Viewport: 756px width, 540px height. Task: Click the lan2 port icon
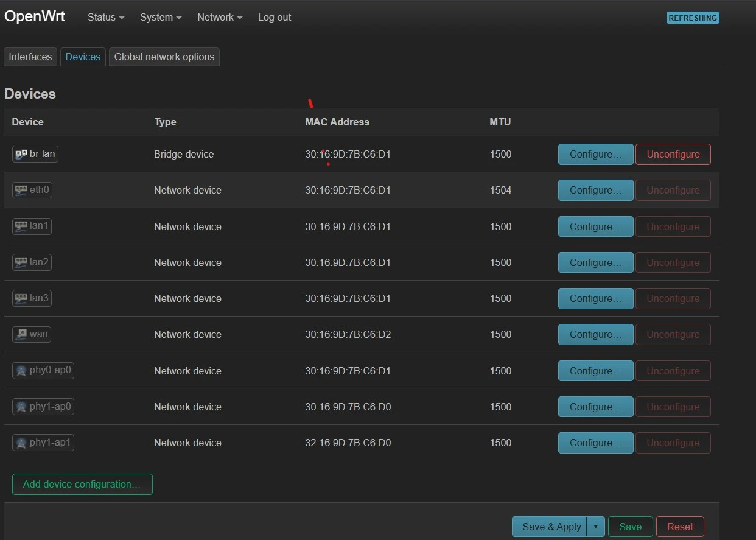click(x=21, y=262)
